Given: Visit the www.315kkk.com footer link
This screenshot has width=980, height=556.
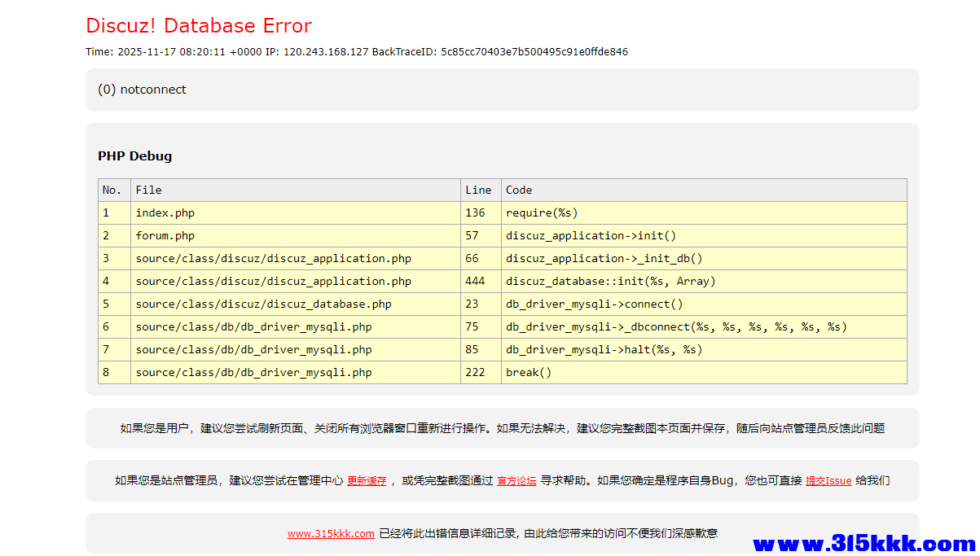Looking at the screenshot, I should (331, 533).
